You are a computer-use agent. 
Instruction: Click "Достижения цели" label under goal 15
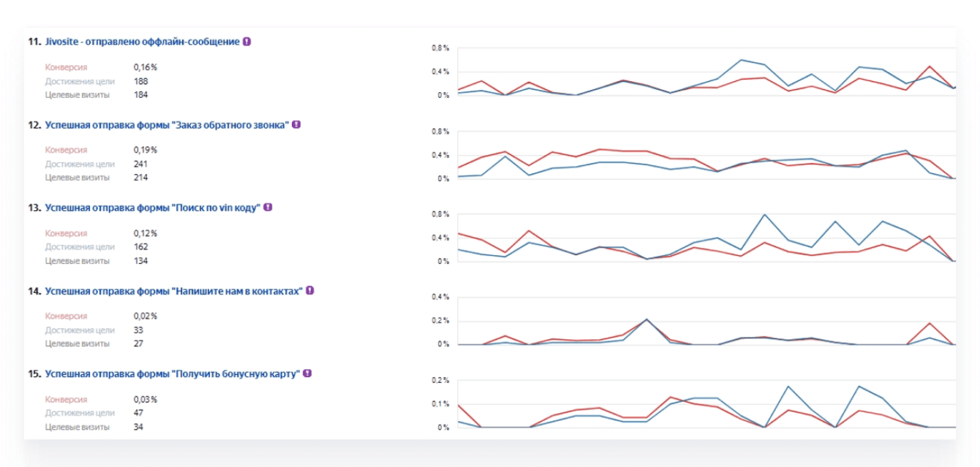pyautogui.click(x=80, y=413)
